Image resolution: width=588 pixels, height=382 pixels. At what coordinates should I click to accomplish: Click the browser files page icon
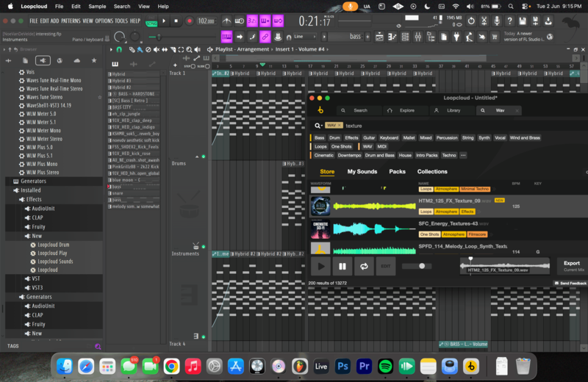[26, 60]
